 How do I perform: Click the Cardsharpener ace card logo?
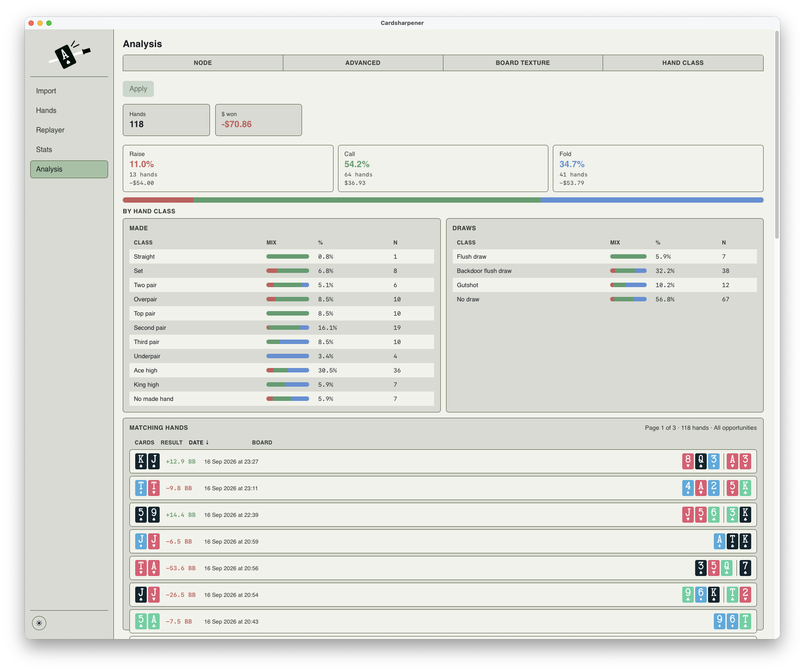pos(69,55)
